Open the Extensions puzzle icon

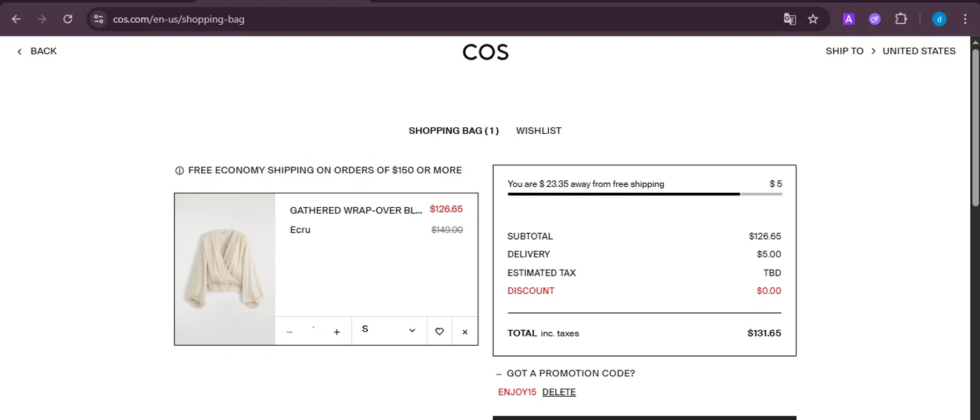(x=901, y=19)
